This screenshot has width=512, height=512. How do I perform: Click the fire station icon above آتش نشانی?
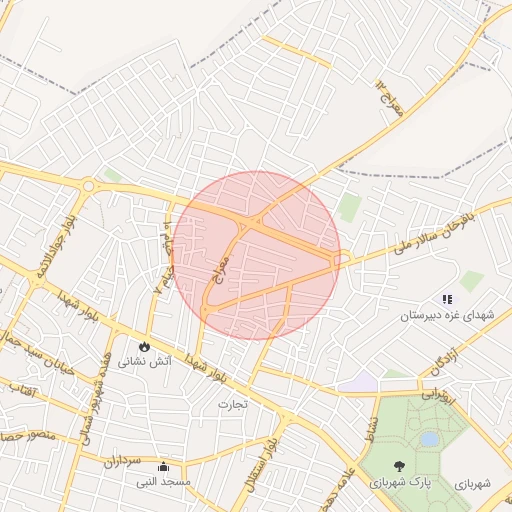[144, 347]
